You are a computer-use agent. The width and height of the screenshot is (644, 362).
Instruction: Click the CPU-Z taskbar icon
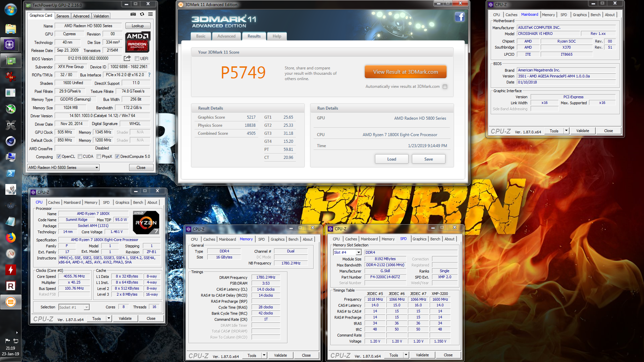click(x=9, y=45)
